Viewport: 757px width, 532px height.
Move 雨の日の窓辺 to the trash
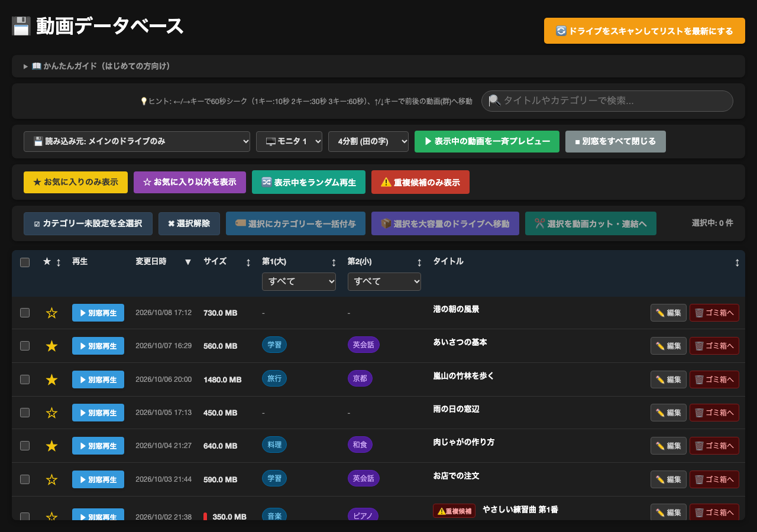[714, 413]
